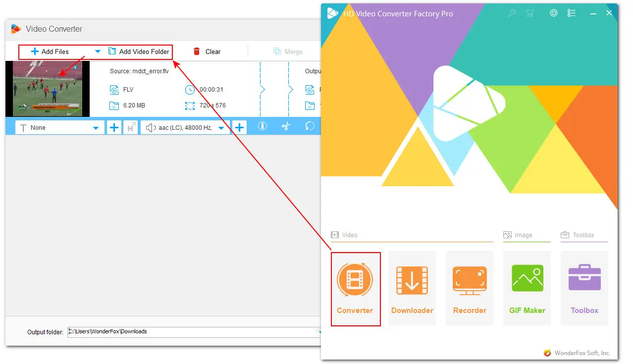Image resolution: width=633 pixels, height=364 pixels.
Task: Open the Toolbox module
Action: point(584,288)
